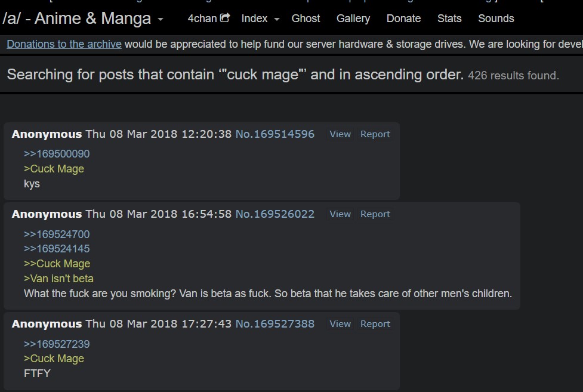Go to the Gallery page

click(353, 18)
